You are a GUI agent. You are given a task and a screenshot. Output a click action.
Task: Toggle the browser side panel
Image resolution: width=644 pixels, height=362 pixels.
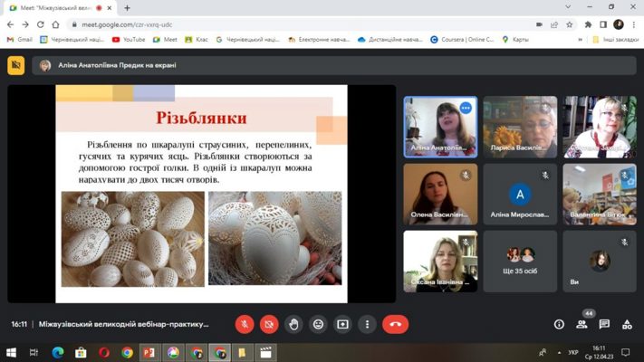click(x=603, y=24)
